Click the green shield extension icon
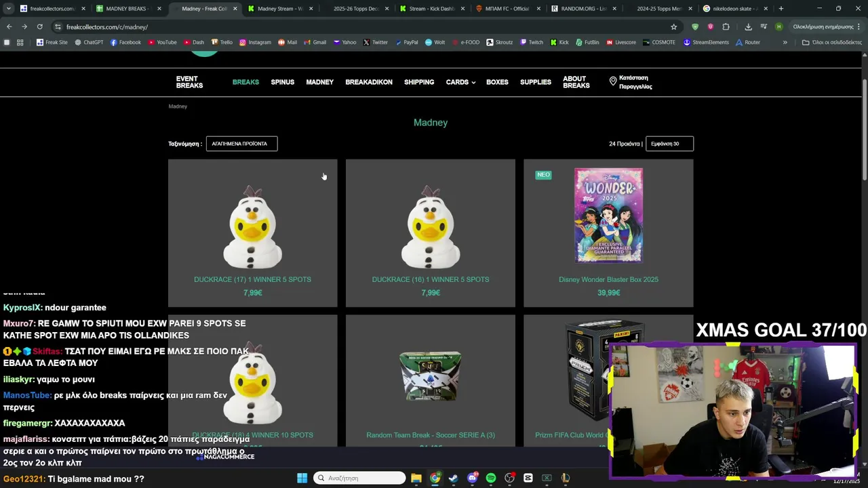Screen dimensions: 868x488 point(695,26)
